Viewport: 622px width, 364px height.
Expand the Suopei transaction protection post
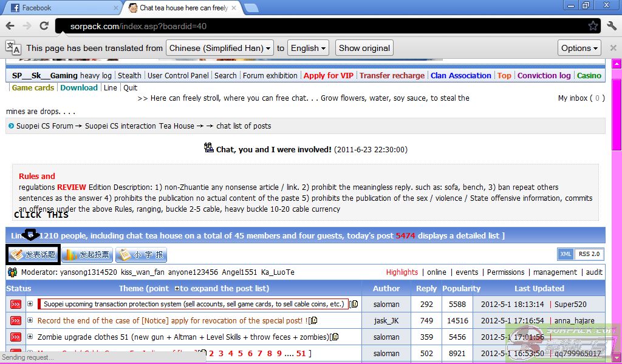click(30, 304)
